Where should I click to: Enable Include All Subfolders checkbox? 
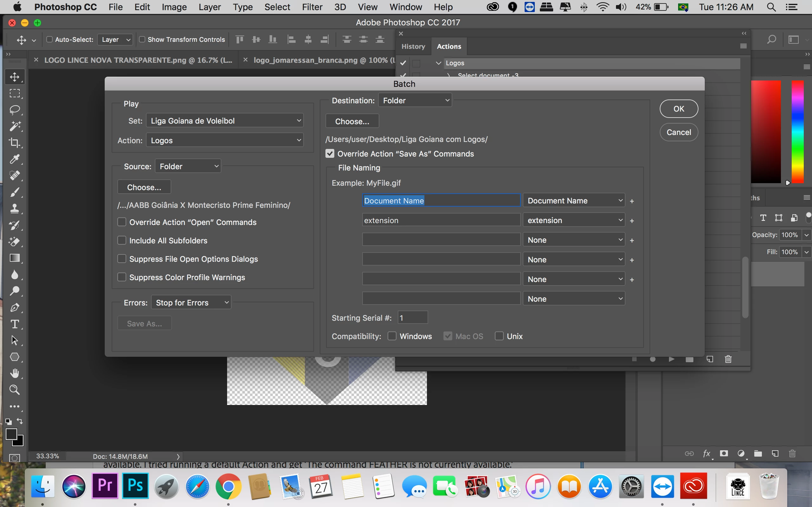[x=122, y=241]
